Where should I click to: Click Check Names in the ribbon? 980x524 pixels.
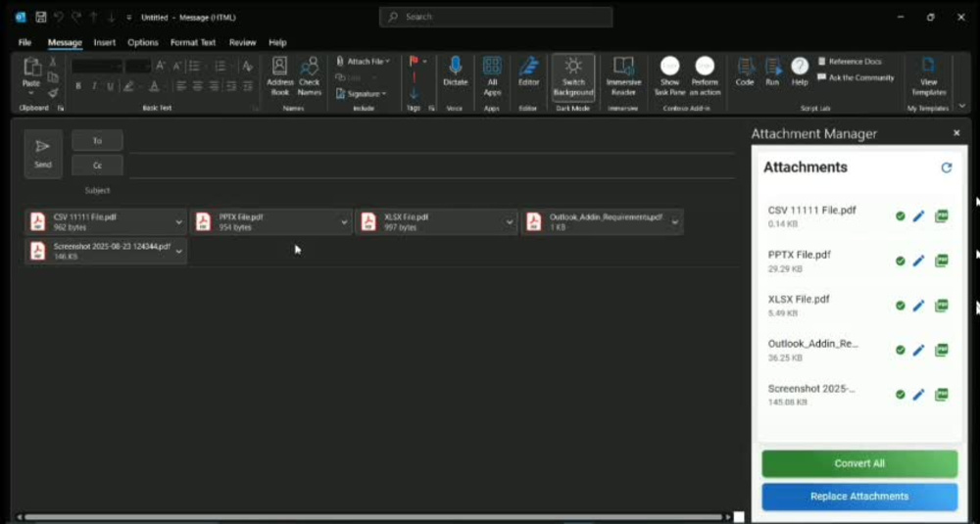[310, 76]
